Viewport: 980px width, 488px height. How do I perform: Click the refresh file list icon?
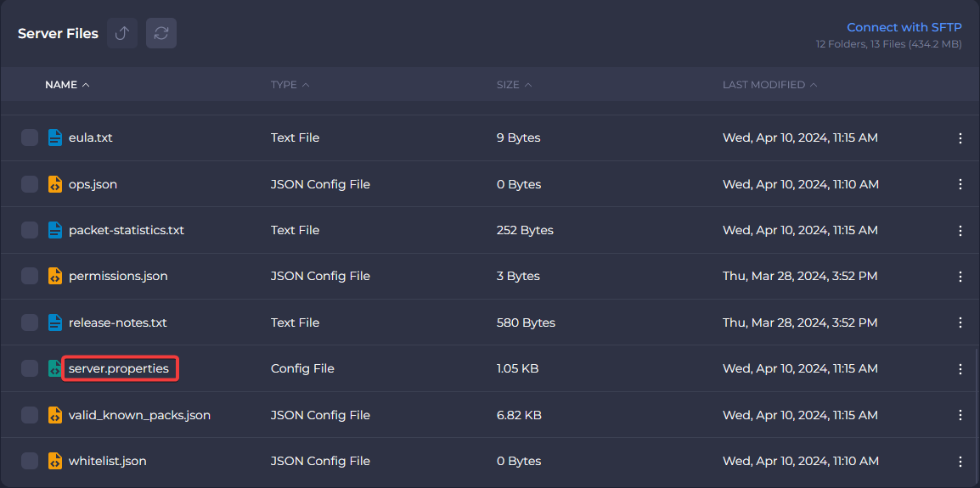(x=161, y=33)
